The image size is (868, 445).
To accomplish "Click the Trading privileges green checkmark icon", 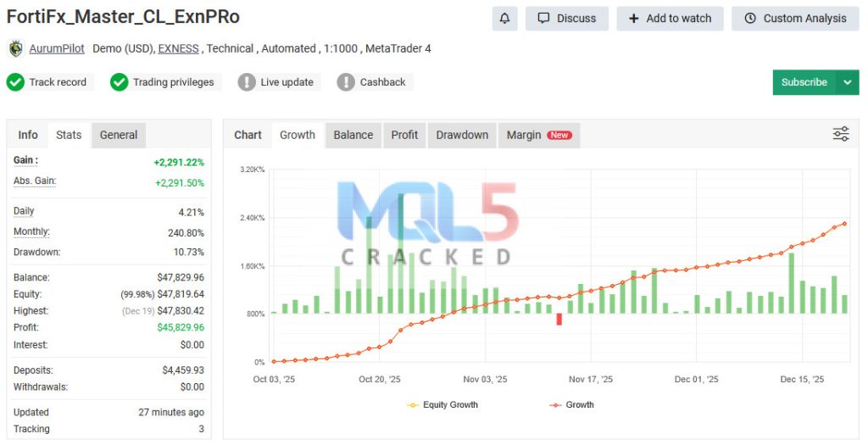I will (119, 82).
